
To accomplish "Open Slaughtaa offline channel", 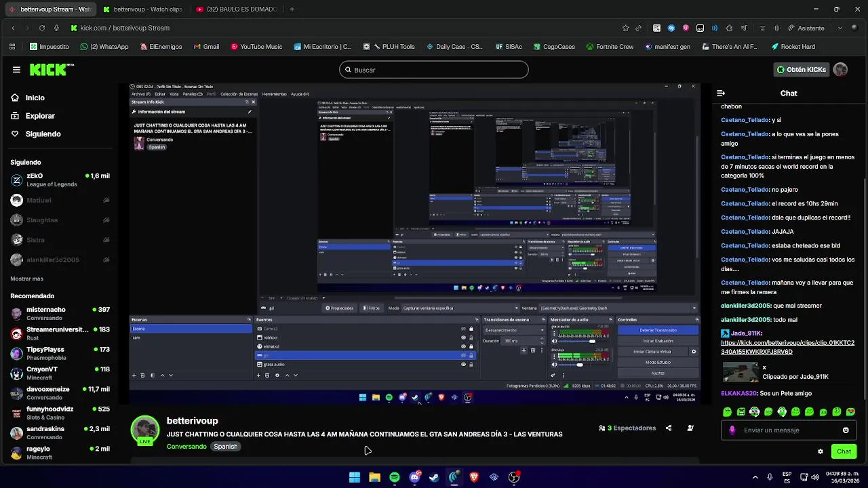I will 60,220.
